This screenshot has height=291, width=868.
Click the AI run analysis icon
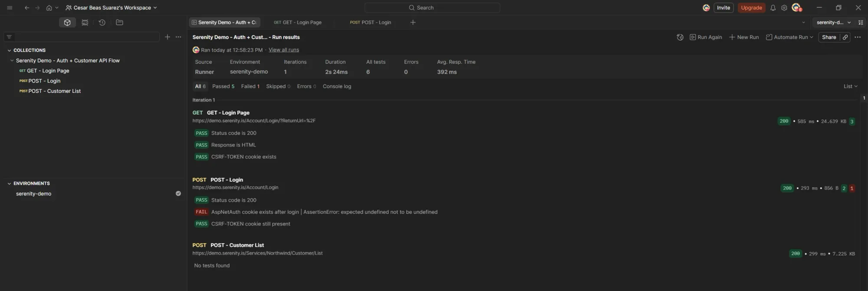[x=680, y=37]
